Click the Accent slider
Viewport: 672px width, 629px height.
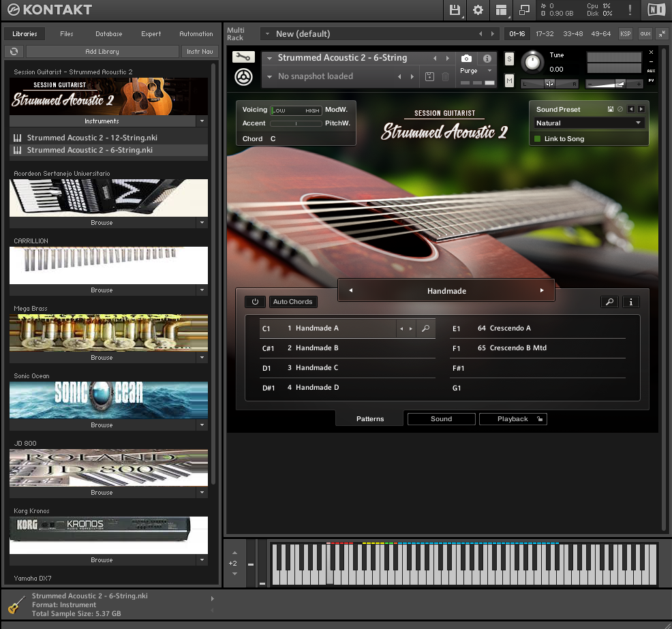296,123
